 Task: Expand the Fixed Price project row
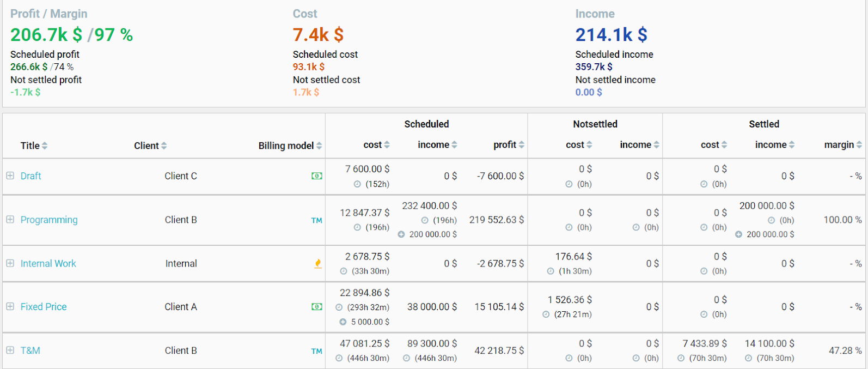point(10,306)
